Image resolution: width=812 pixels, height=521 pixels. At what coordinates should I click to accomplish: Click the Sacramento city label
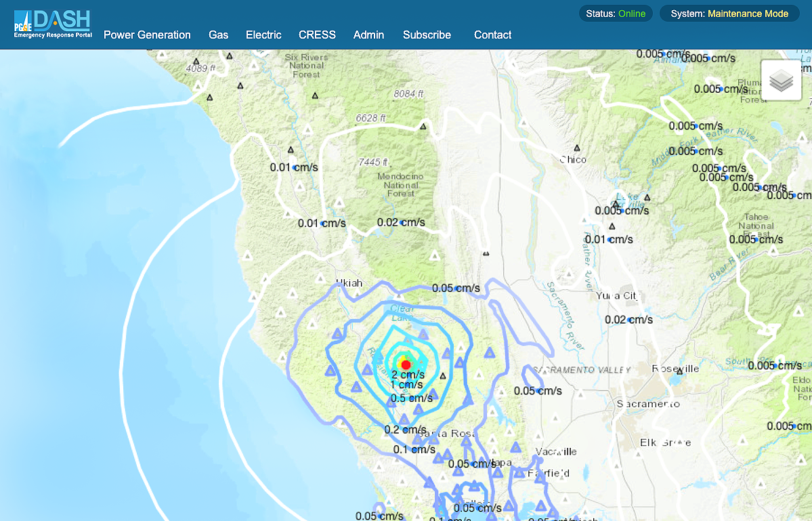click(x=648, y=404)
